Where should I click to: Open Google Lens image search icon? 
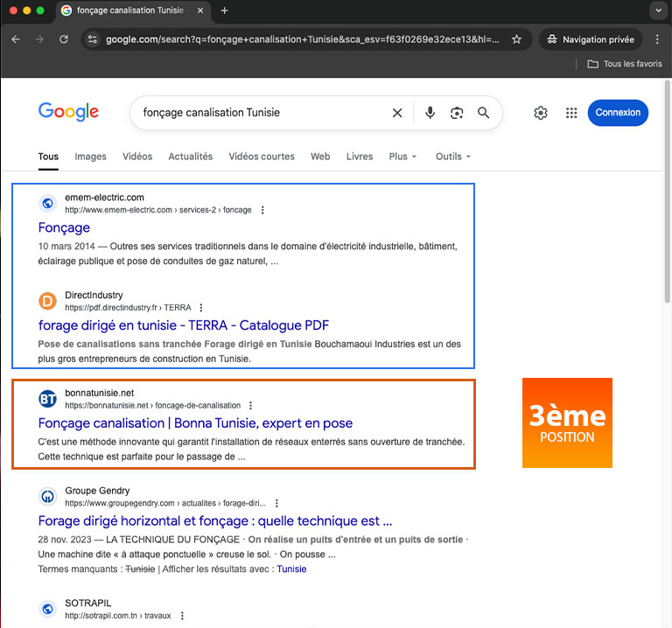(x=456, y=113)
